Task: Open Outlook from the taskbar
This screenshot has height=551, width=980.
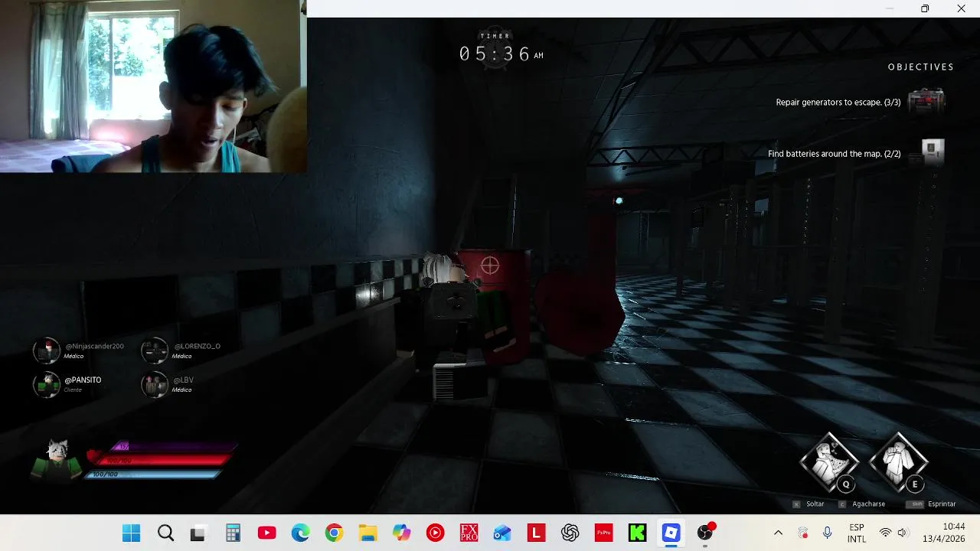Action: click(x=502, y=533)
